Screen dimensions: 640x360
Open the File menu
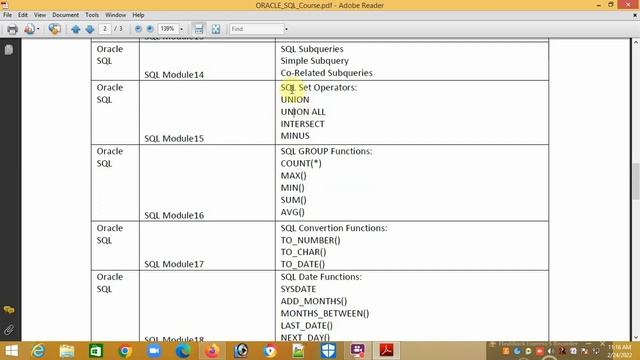coord(7,15)
